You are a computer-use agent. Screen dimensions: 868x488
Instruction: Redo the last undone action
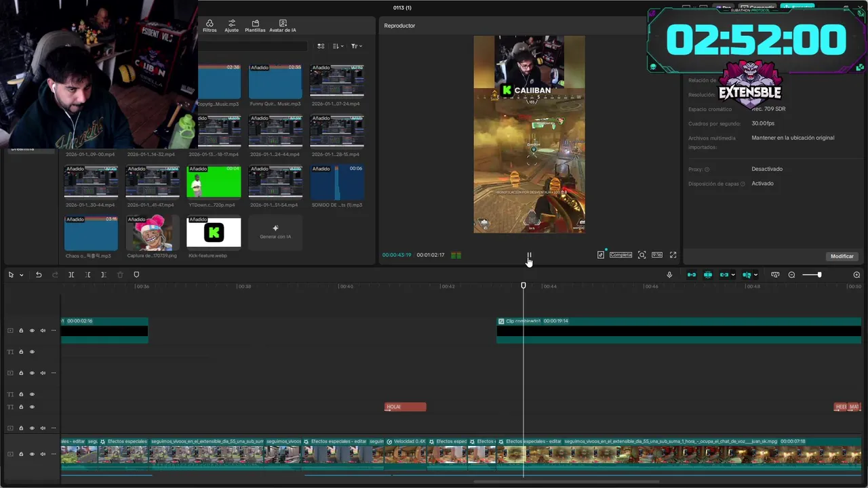click(55, 274)
